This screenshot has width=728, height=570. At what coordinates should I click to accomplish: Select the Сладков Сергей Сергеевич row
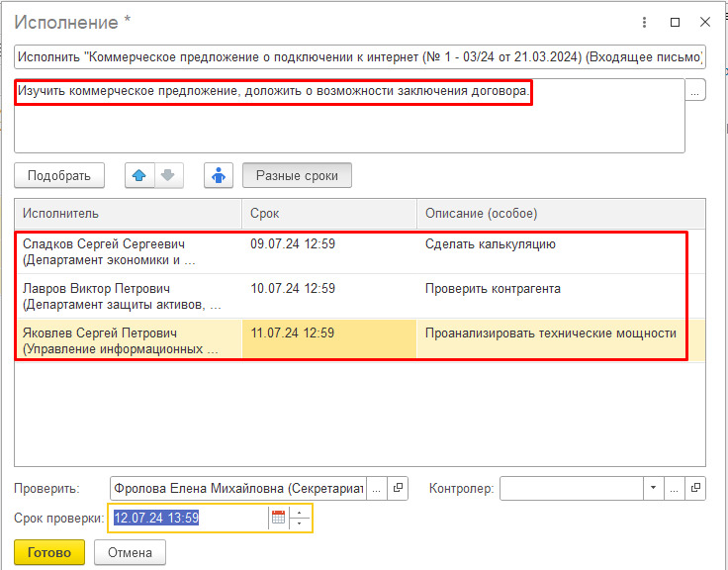point(128,251)
